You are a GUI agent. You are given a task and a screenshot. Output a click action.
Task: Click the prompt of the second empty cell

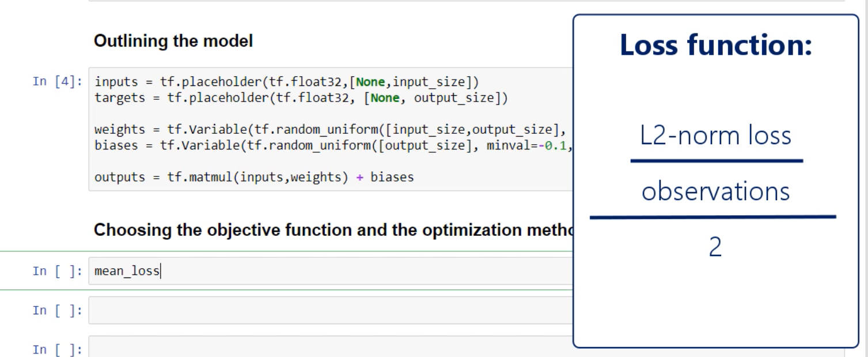pos(58,311)
